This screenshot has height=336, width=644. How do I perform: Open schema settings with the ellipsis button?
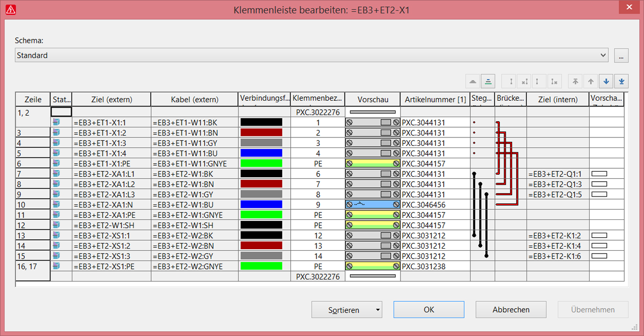point(621,56)
